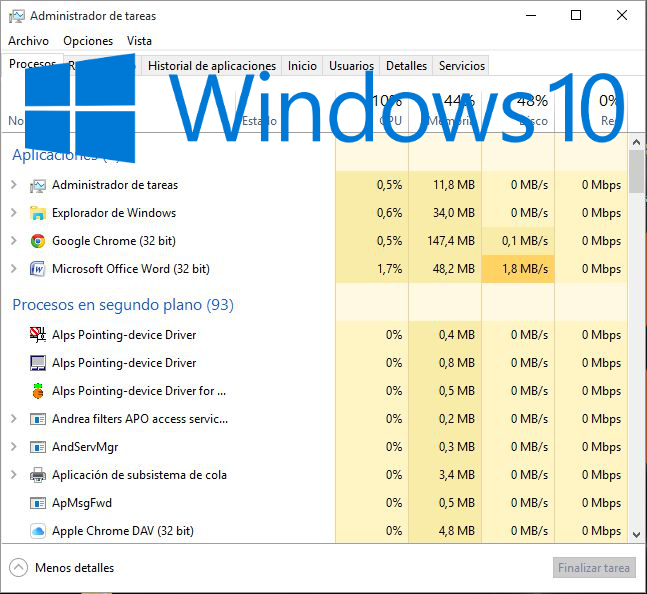Image resolution: width=647 pixels, height=594 pixels.
Task: Expand the Aplicación de subsistema de cola row
Action: tap(14, 475)
